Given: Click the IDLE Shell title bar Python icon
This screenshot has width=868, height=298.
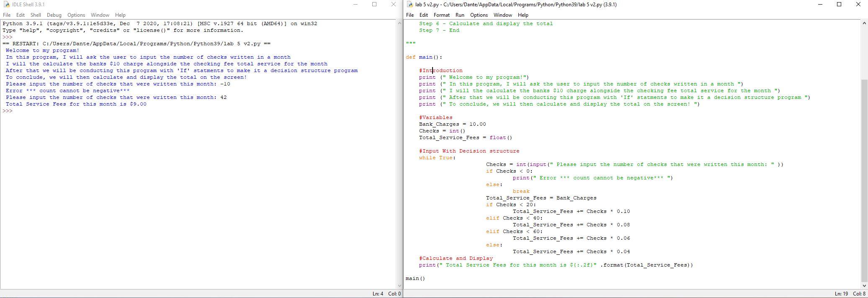Looking at the screenshot, I should click(6, 5).
